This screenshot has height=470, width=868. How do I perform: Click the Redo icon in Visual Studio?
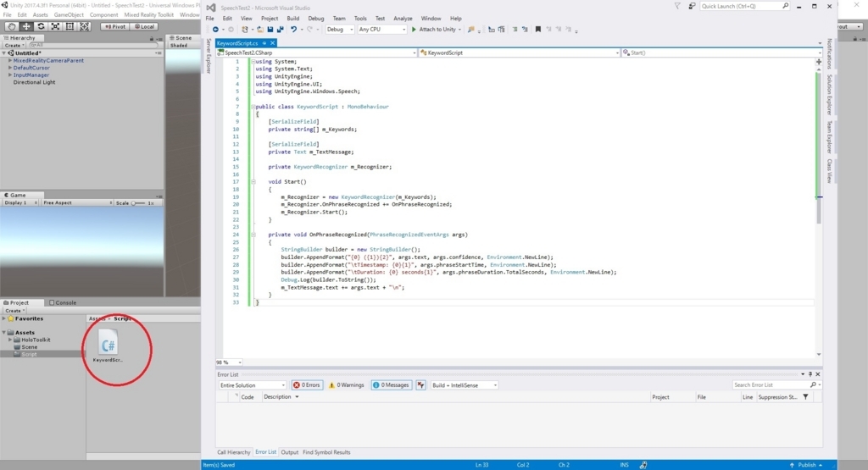coord(309,30)
